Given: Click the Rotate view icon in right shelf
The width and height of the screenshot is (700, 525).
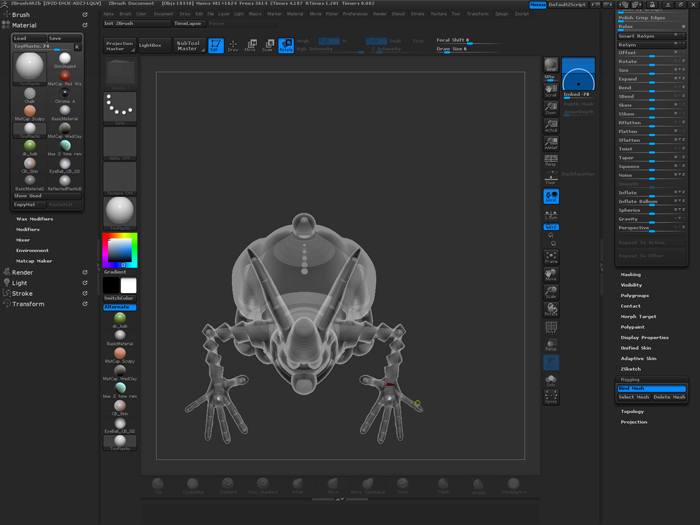Looking at the screenshot, I should [x=551, y=309].
